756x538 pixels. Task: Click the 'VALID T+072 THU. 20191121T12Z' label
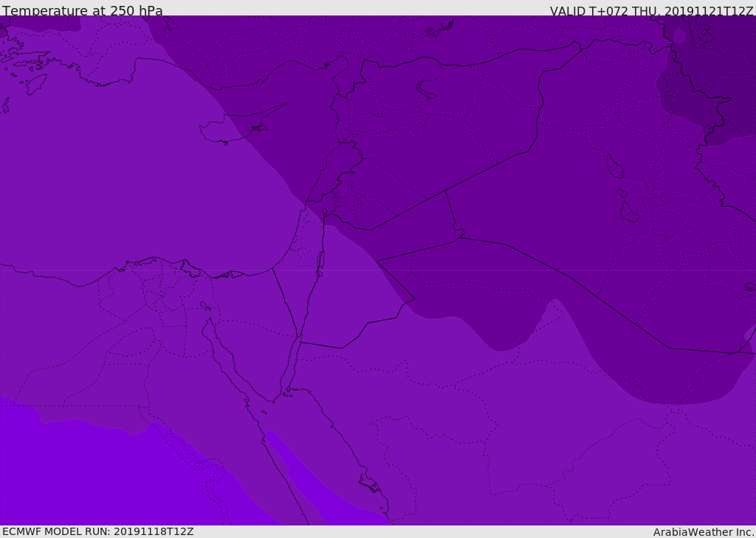651,10
